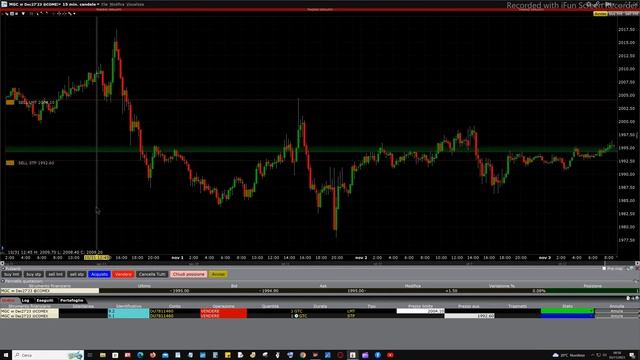Viewport: 640px width, 360px height.
Task: Click the yellow button beside Chiudi posizione
Action: [218, 274]
